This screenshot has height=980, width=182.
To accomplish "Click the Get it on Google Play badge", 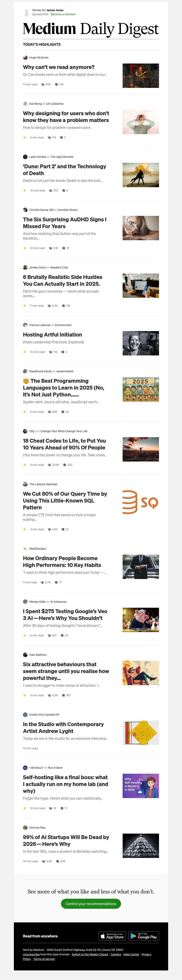I will pyautogui.click(x=144, y=936).
